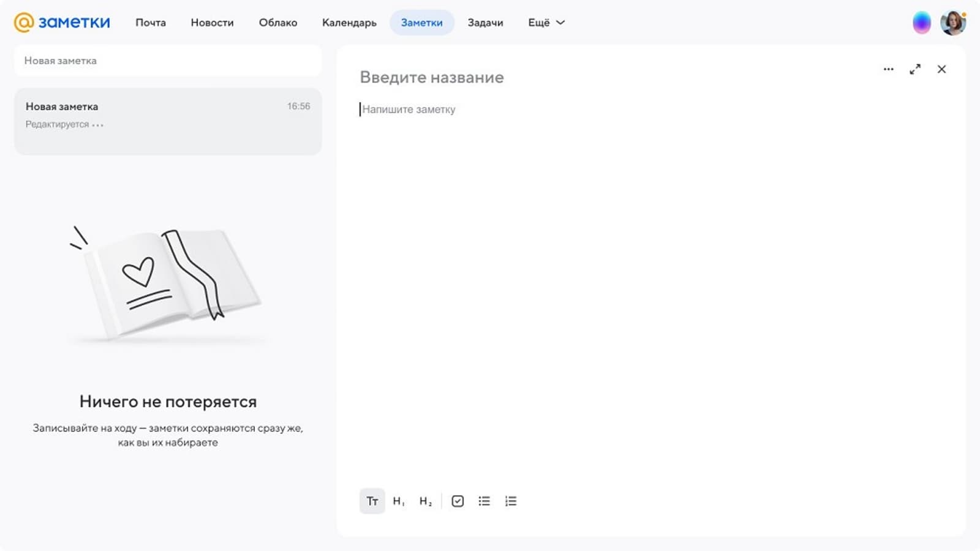Switch to the Задачи section
980x551 pixels.
pos(485,23)
